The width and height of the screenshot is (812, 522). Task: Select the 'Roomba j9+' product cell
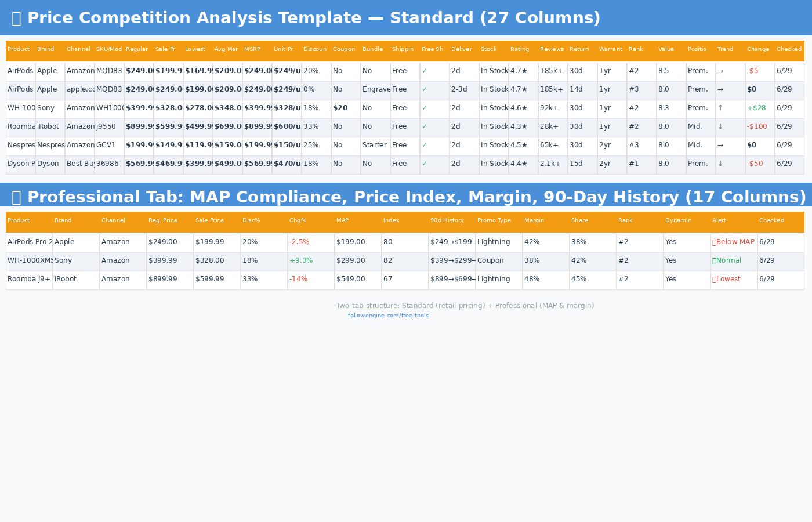tap(29, 280)
